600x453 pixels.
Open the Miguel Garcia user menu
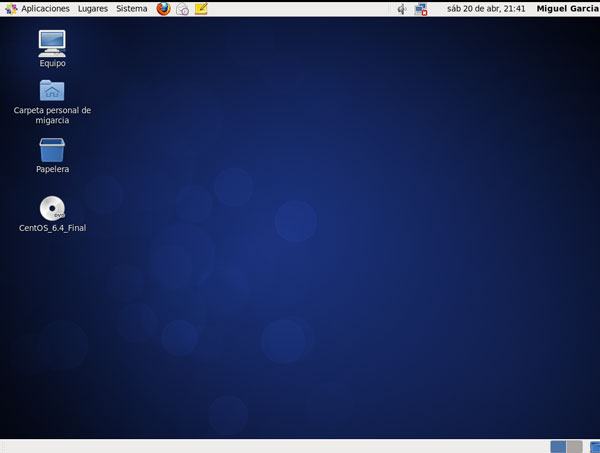(x=568, y=8)
